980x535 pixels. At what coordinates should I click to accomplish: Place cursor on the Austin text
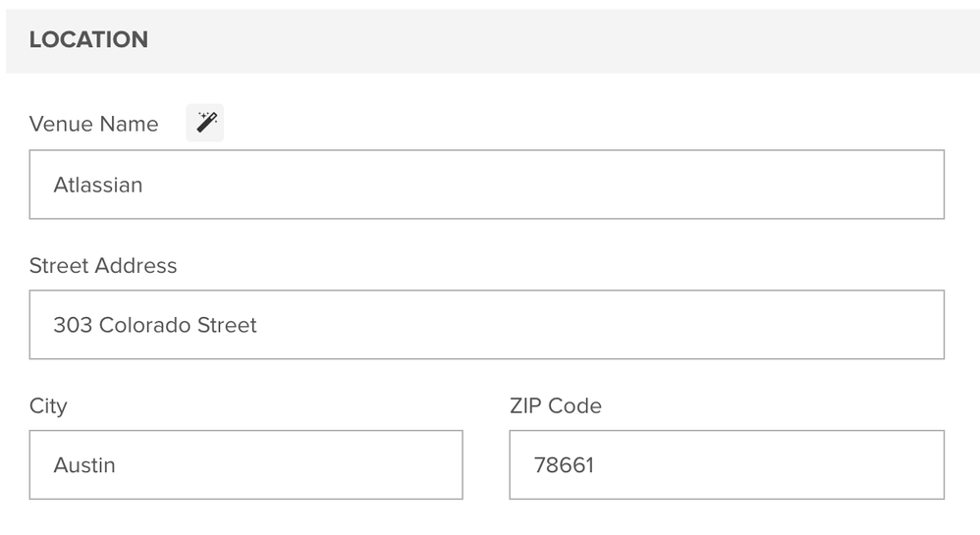click(x=84, y=465)
